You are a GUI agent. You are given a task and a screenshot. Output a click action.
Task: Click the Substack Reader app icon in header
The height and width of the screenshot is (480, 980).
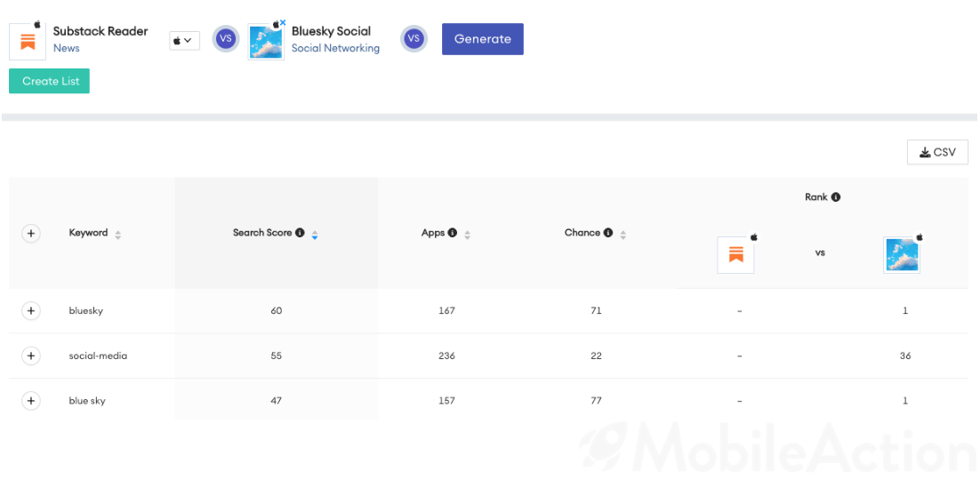[28, 42]
